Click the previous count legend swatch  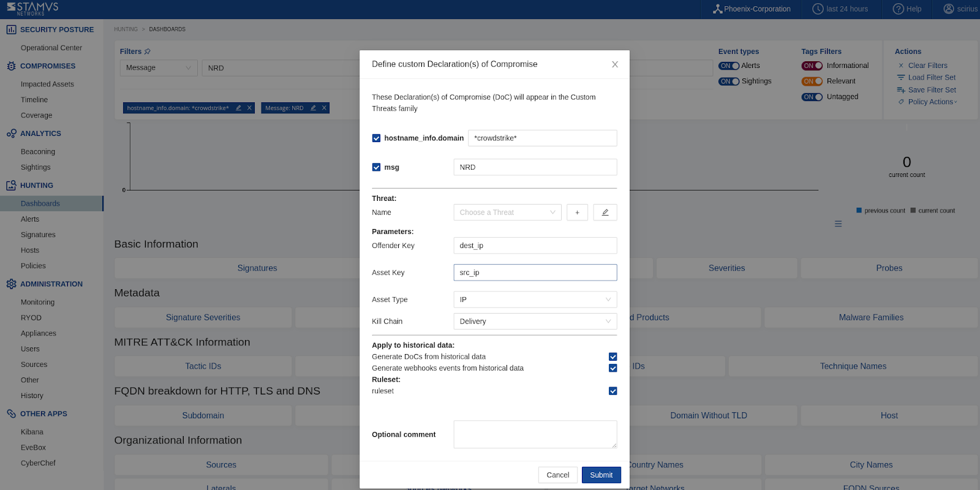click(x=859, y=211)
